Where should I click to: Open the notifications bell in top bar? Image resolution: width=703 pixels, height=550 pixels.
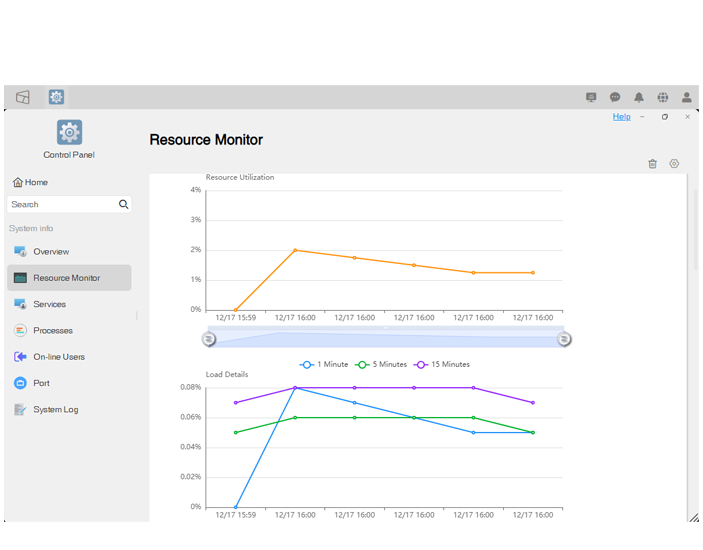(639, 97)
